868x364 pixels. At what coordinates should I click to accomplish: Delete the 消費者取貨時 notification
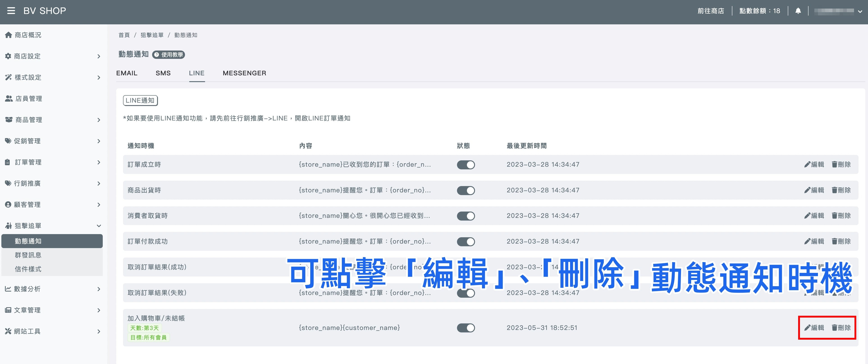coord(841,216)
